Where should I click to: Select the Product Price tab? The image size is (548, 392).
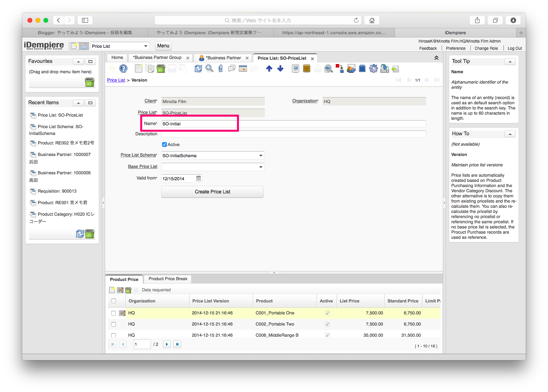tap(124, 279)
